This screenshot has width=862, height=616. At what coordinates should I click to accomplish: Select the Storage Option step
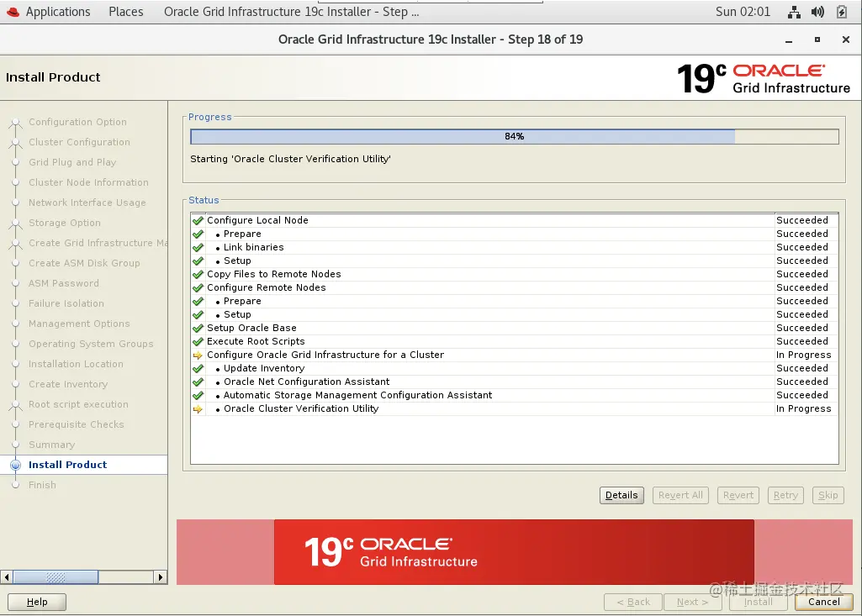click(64, 223)
